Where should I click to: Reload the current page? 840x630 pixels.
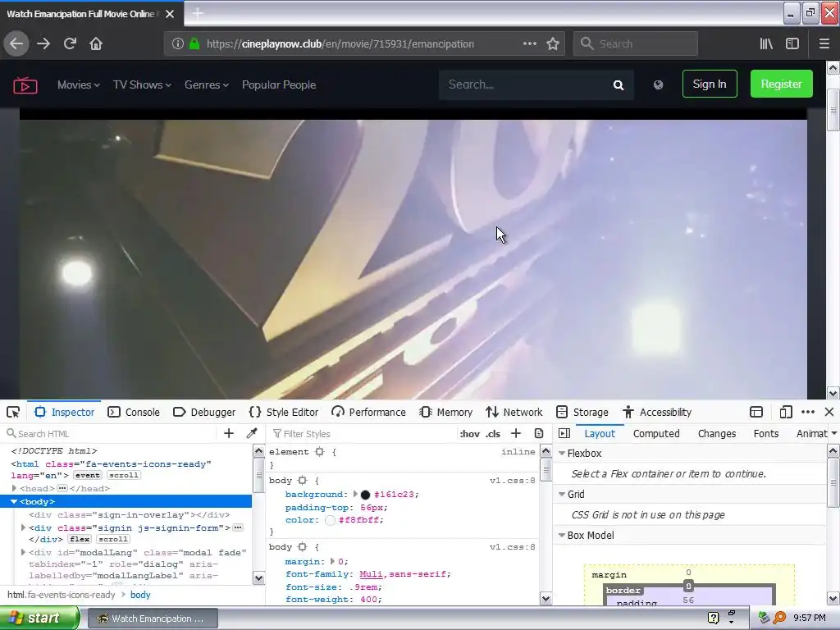pyautogui.click(x=70, y=43)
